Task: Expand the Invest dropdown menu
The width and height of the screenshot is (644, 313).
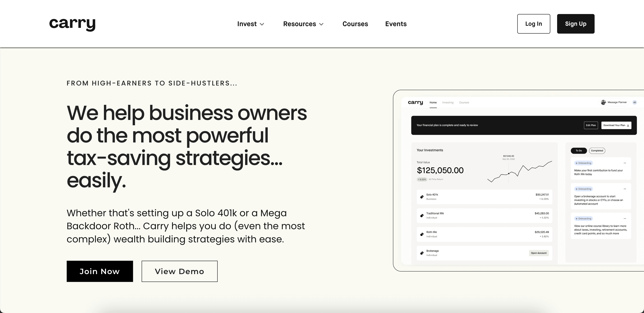Action: tap(250, 24)
